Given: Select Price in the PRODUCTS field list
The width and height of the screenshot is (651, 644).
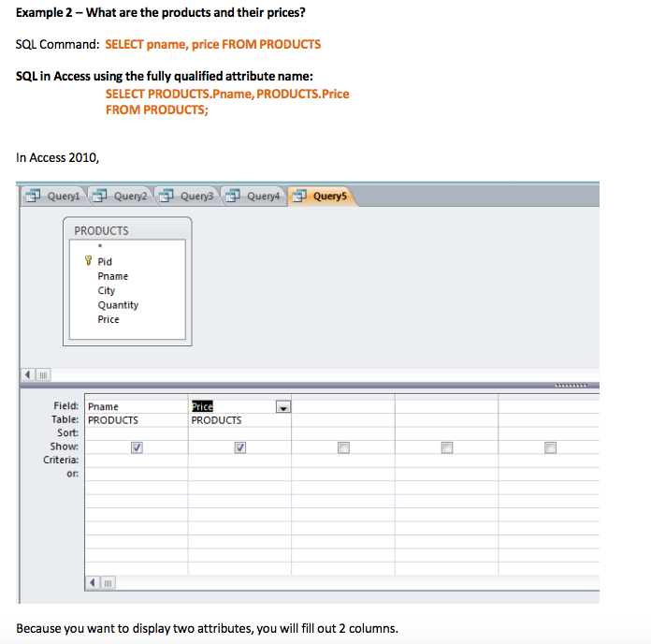Looking at the screenshot, I should 108,319.
